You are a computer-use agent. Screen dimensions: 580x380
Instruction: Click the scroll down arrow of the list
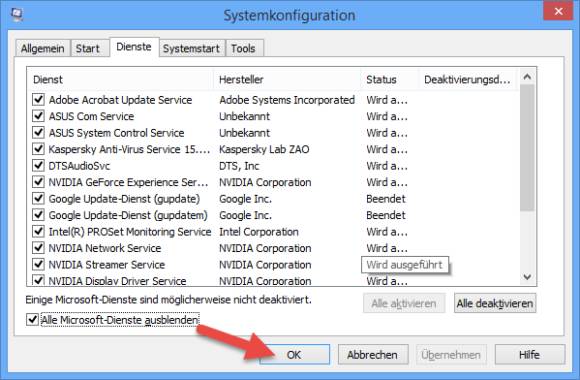click(527, 277)
